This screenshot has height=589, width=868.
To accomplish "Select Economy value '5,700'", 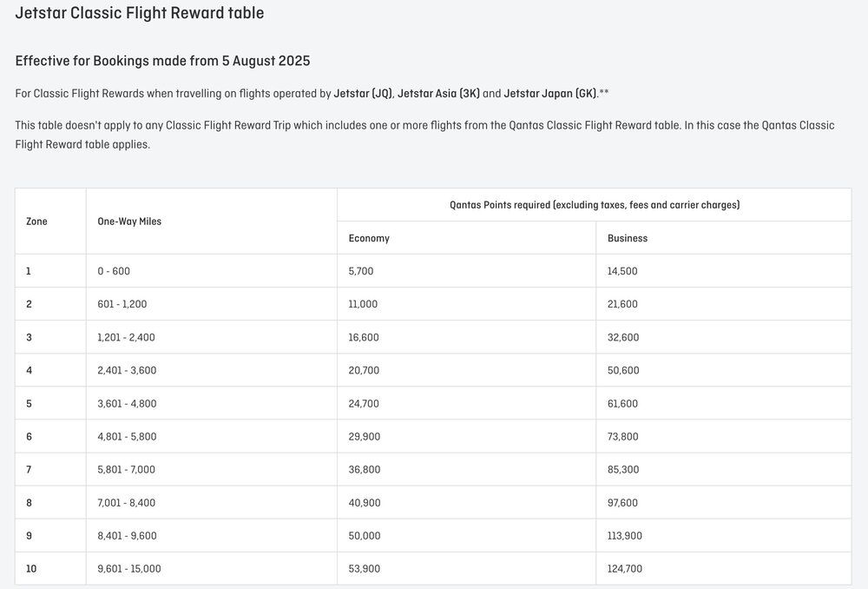I will (x=361, y=271).
